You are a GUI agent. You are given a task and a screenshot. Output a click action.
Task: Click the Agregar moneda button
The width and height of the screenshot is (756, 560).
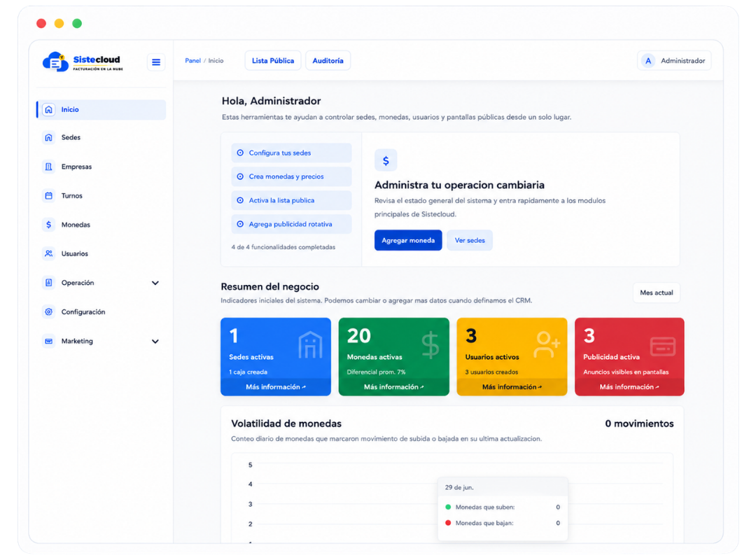[408, 240]
